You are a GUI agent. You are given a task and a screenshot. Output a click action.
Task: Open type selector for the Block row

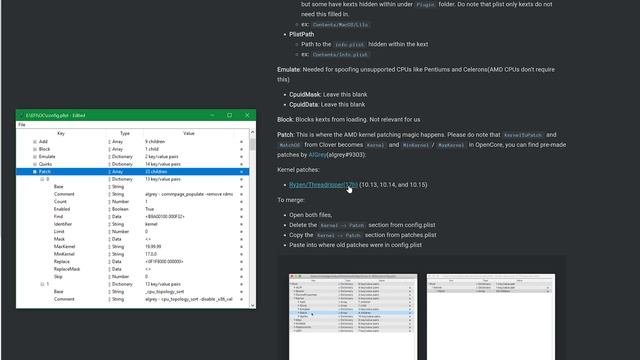point(109,149)
